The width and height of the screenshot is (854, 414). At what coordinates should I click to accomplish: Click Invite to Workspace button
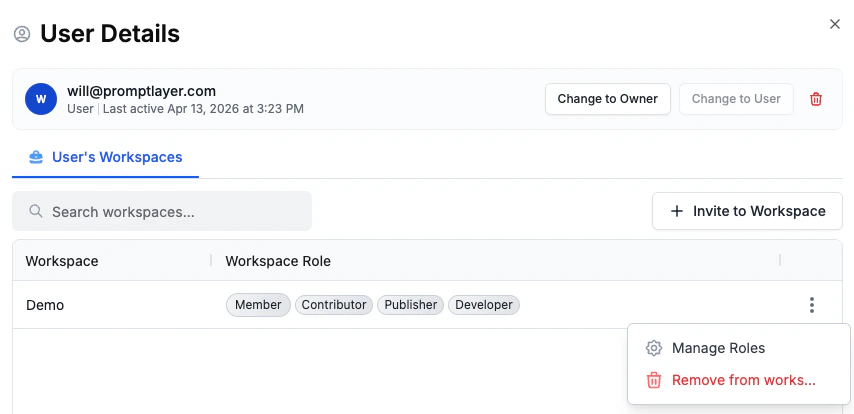pos(747,211)
